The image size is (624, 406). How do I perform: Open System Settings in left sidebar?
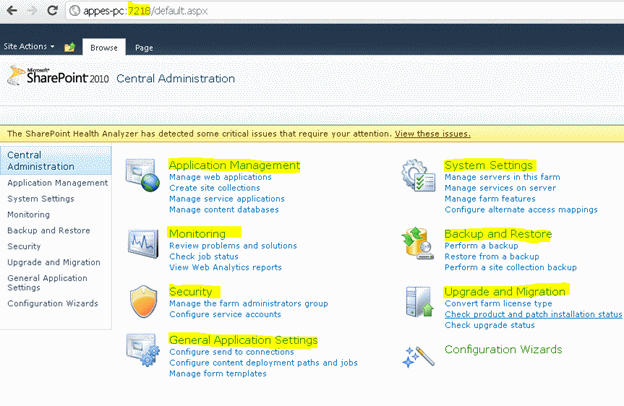click(41, 199)
